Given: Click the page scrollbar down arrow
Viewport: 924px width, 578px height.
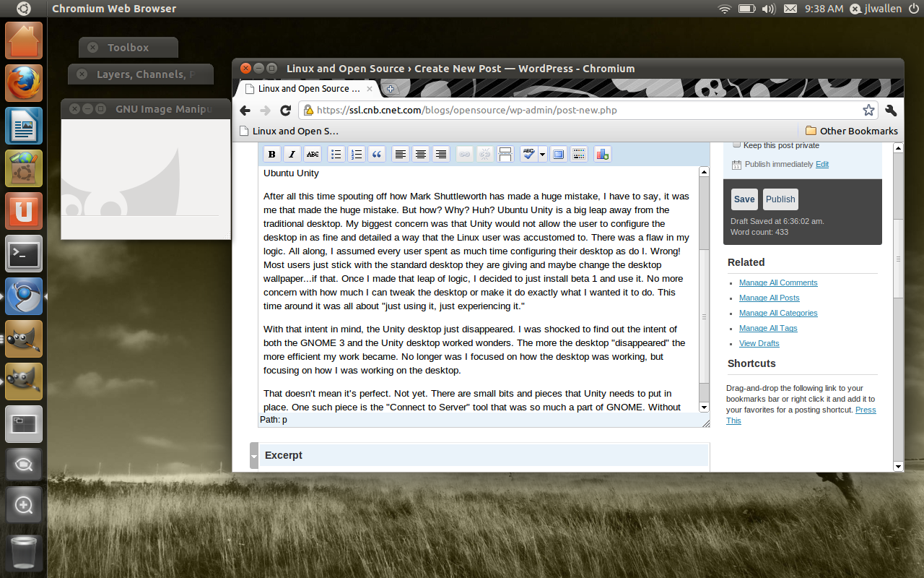Looking at the screenshot, I should pos(898,467).
